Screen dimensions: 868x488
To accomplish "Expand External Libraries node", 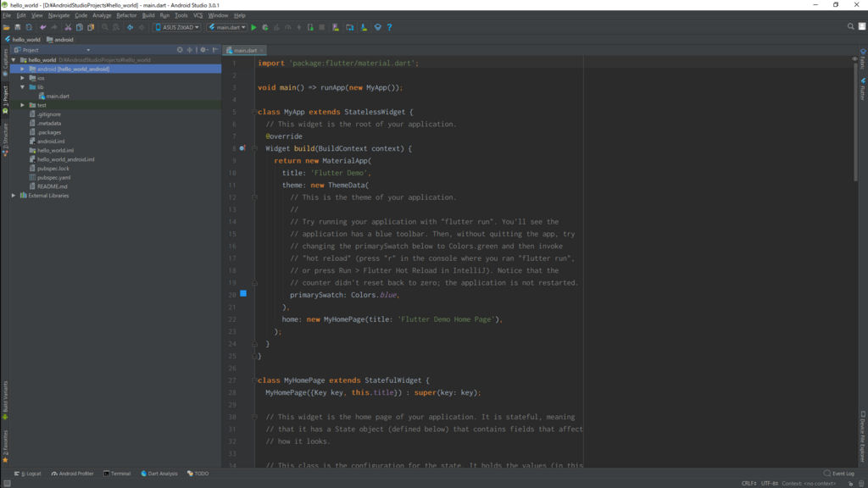I will [x=14, y=196].
